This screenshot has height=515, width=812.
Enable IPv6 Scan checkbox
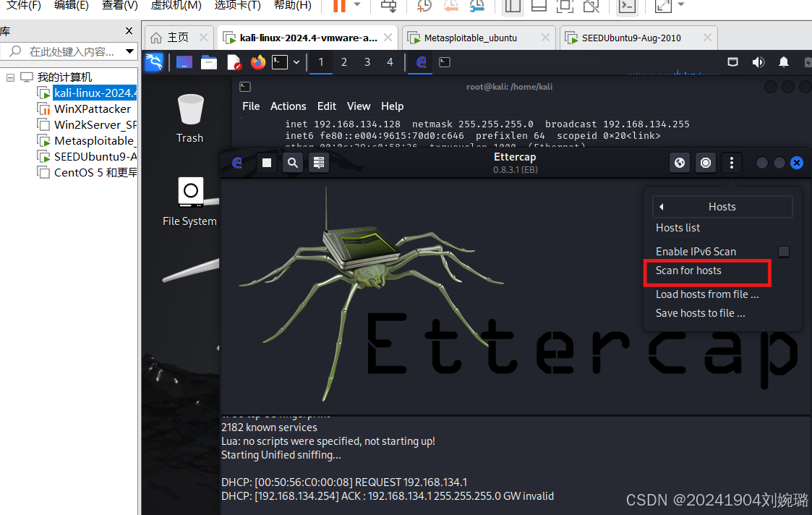pyautogui.click(x=784, y=251)
